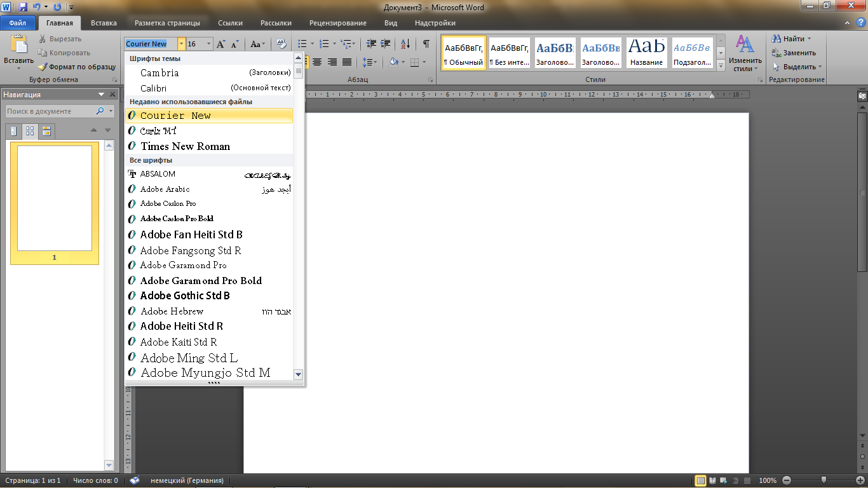This screenshot has width=868, height=488.
Task: Click the Grow Font icon
Action: point(220,44)
